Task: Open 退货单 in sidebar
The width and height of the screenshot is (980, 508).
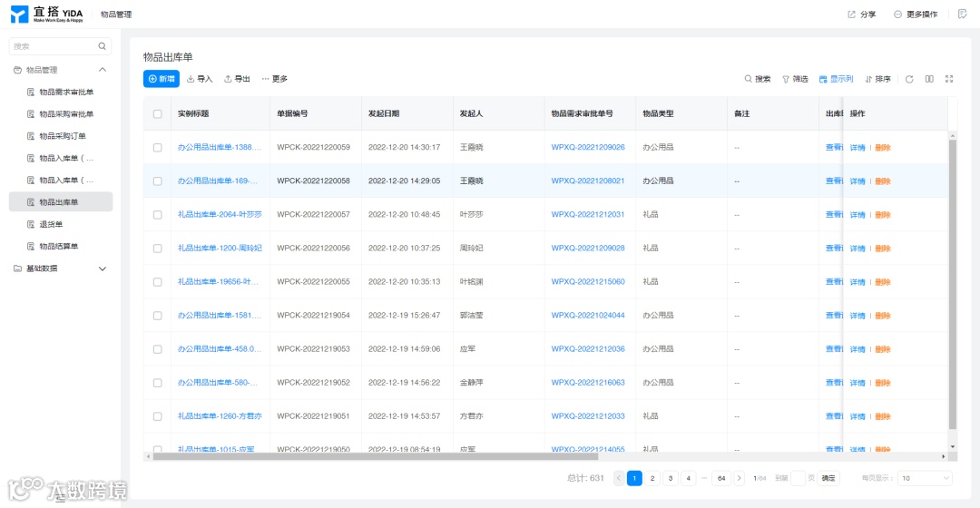Action: (x=61, y=224)
